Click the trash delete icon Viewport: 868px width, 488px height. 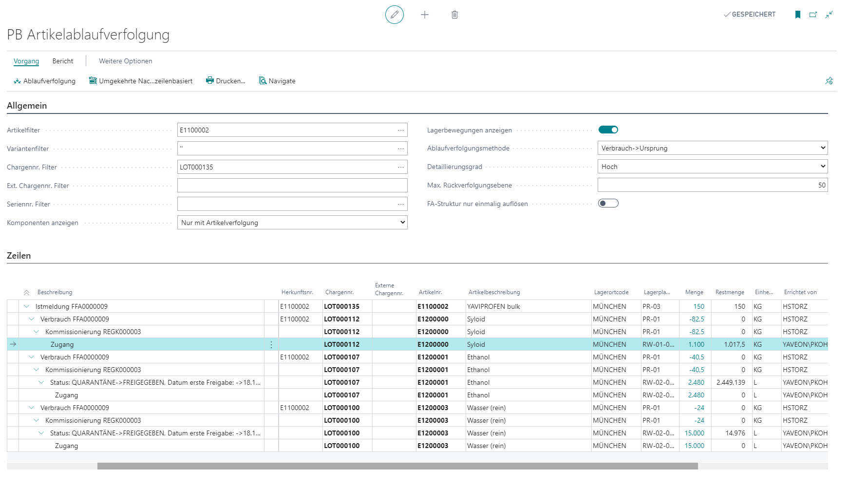454,15
